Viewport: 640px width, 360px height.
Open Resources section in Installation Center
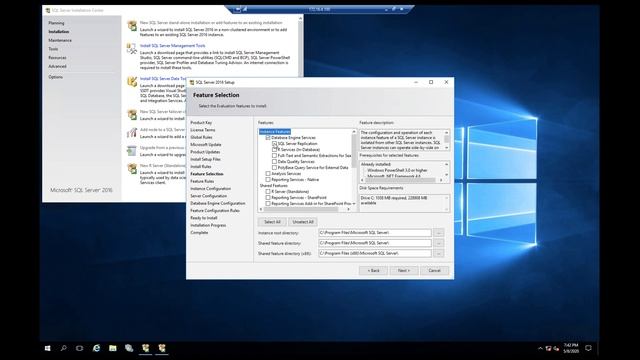coord(57,58)
